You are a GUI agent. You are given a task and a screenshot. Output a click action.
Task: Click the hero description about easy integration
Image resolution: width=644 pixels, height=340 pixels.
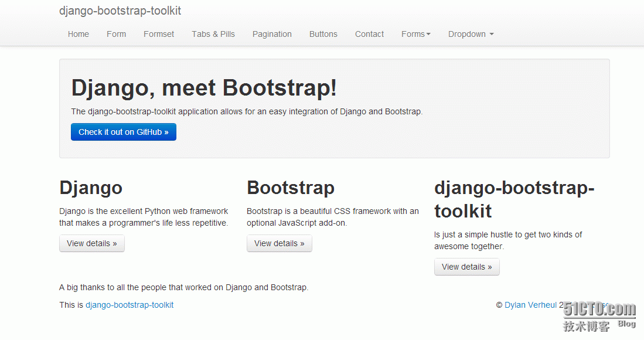247,112
